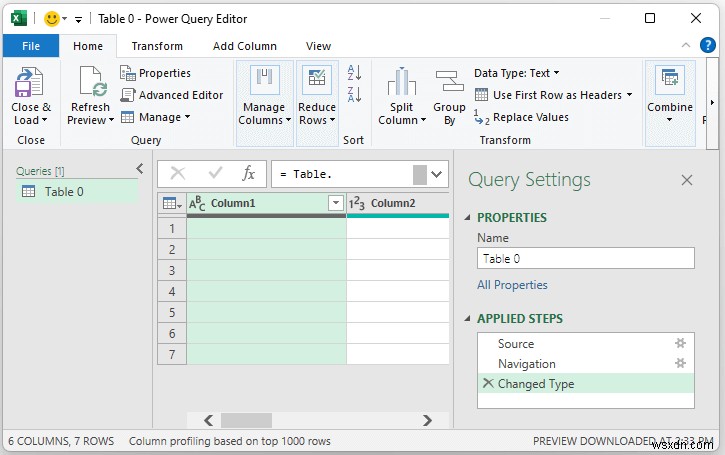Select the Source applied step
Screen dimensions: 725x455
click(x=586, y=344)
